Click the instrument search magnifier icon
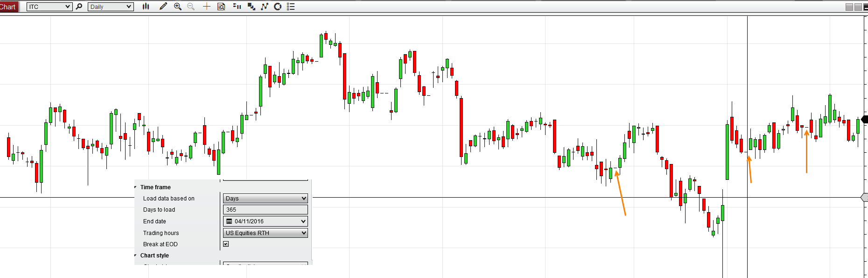 click(x=79, y=7)
